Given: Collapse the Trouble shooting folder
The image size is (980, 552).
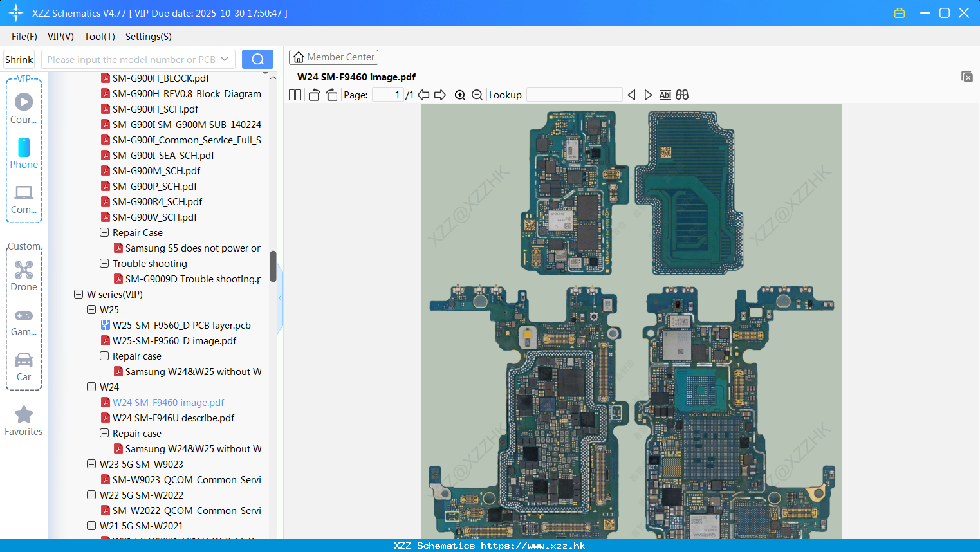Looking at the screenshot, I should pyautogui.click(x=104, y=263).
